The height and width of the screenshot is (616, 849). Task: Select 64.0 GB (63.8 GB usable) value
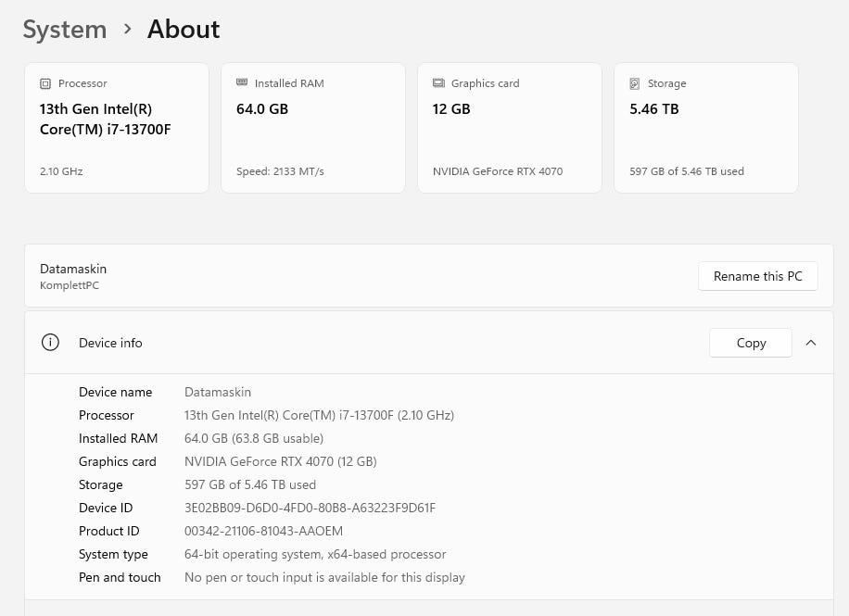click(x=253, y=438)
